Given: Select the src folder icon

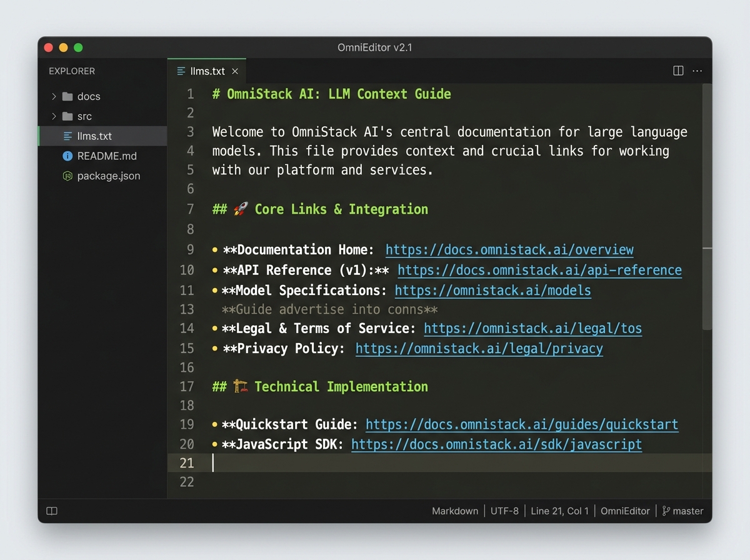Looking at the screenshot, I should point(67,116).
